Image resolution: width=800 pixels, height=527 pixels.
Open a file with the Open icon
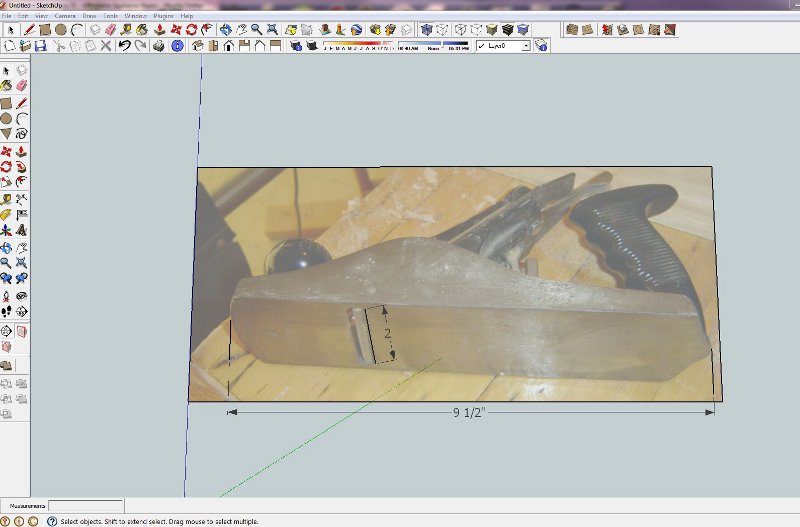[x=25, y=46]
